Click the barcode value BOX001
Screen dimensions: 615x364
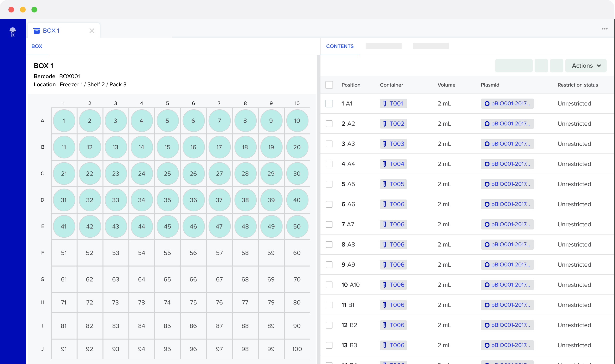tap(70, 76)
